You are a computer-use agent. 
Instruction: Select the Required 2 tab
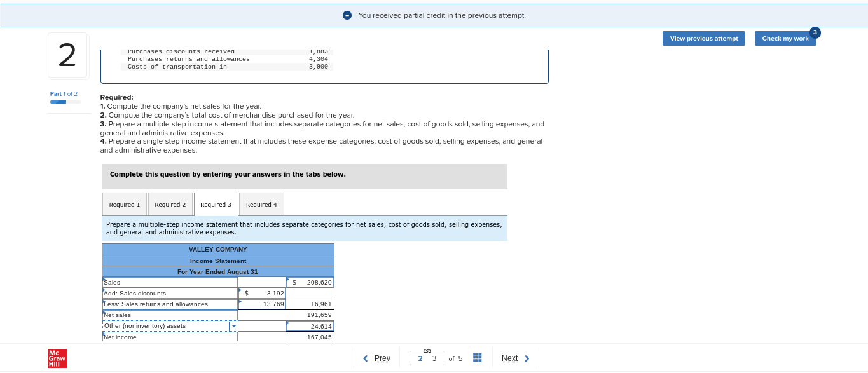170,204
